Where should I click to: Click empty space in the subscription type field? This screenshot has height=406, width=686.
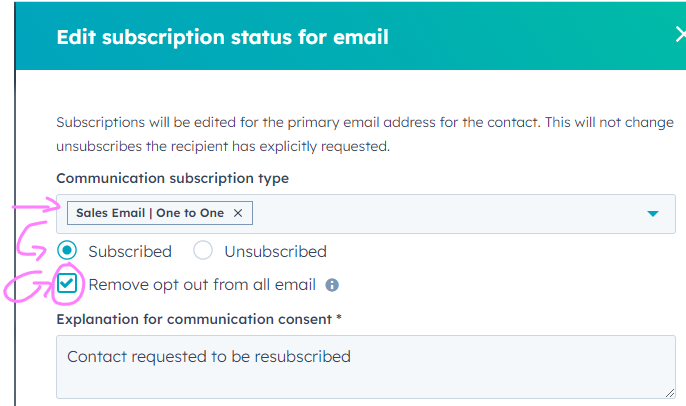tap(450, 214)
